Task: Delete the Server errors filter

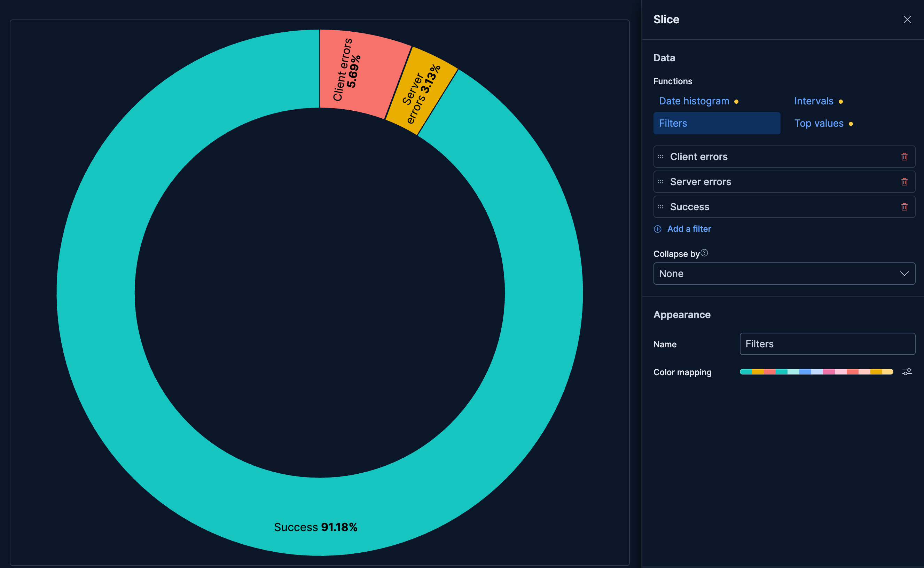Action: click(x=904, y=182)
